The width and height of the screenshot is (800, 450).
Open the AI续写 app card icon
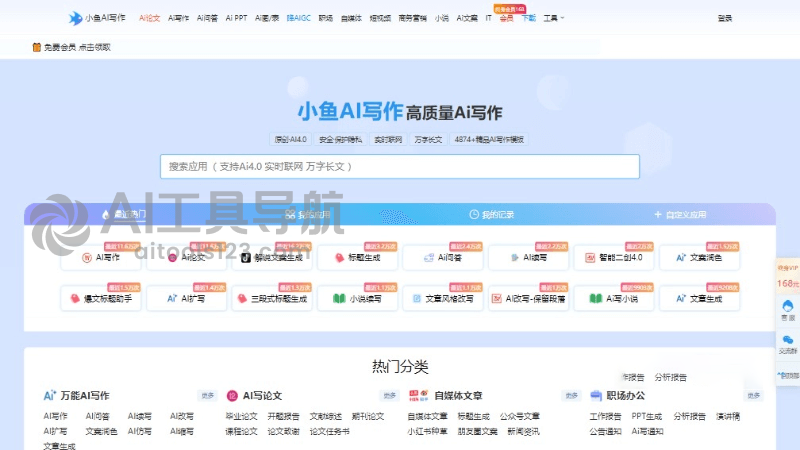(514, 258)
